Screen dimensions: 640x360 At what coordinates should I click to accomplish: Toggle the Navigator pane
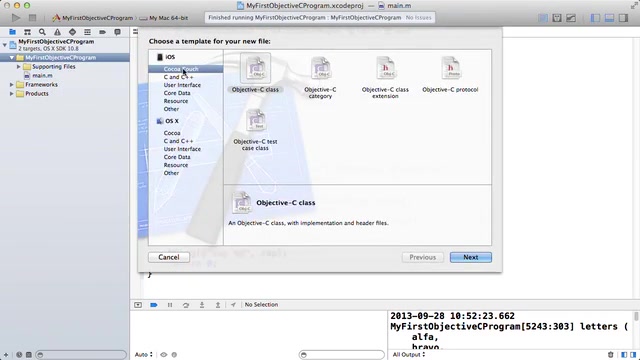[x=596, y=18]
